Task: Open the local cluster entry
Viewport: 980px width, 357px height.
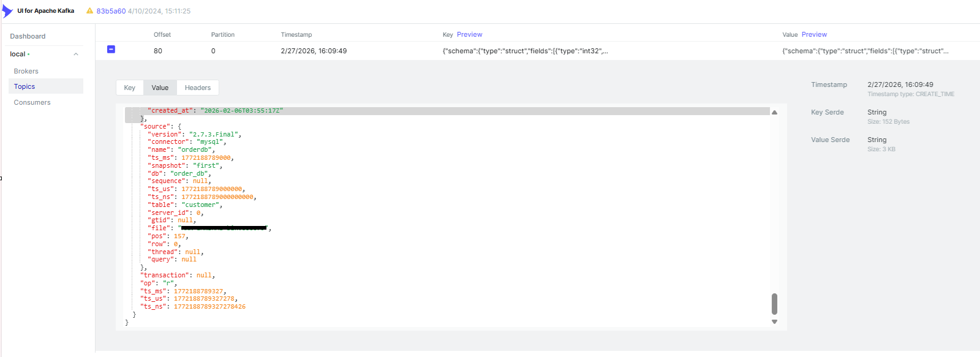Action: (x=18, y=54)
